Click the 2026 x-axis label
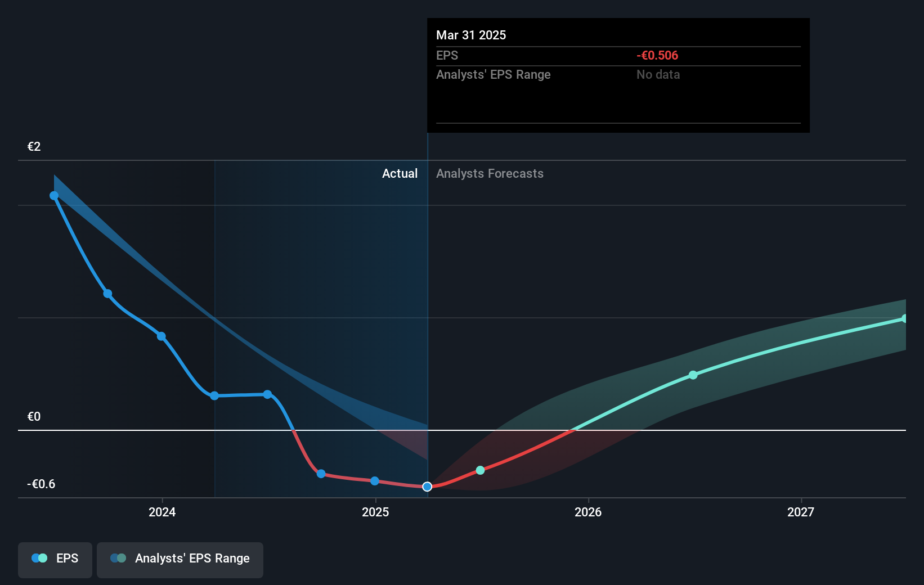This screenshot has height=585, width=924. (589, 512)
